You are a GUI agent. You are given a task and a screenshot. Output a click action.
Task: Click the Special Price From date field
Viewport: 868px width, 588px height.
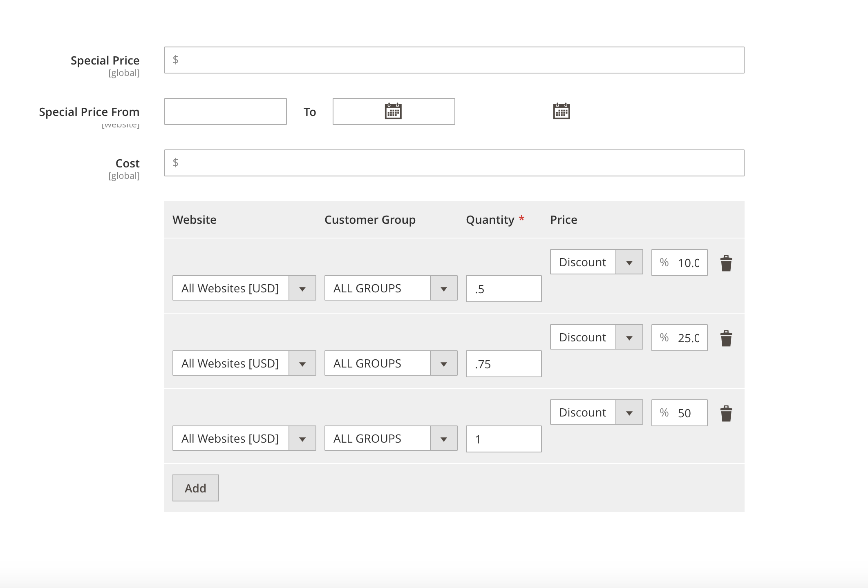pyautogui.click(x=225, y=111)
